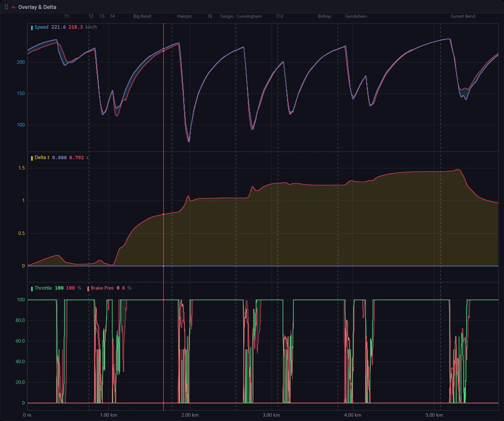The image size is (504, 421).
Task: Click the 218.3 comparison lap speed value
Action: [x=76, y=27]
